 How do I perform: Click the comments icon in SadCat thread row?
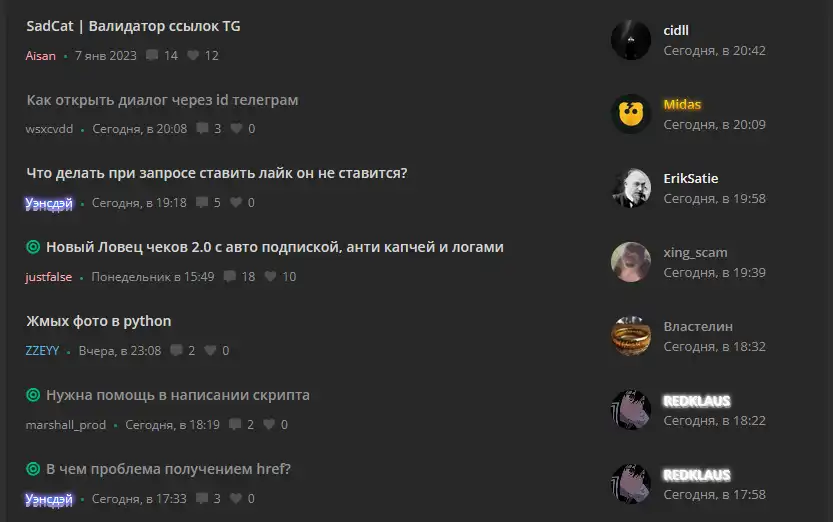click(152, 55)
